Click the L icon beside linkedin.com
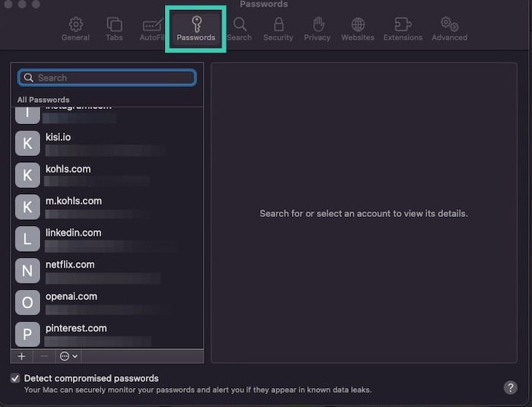532x407 pixels. pos(27,239)
